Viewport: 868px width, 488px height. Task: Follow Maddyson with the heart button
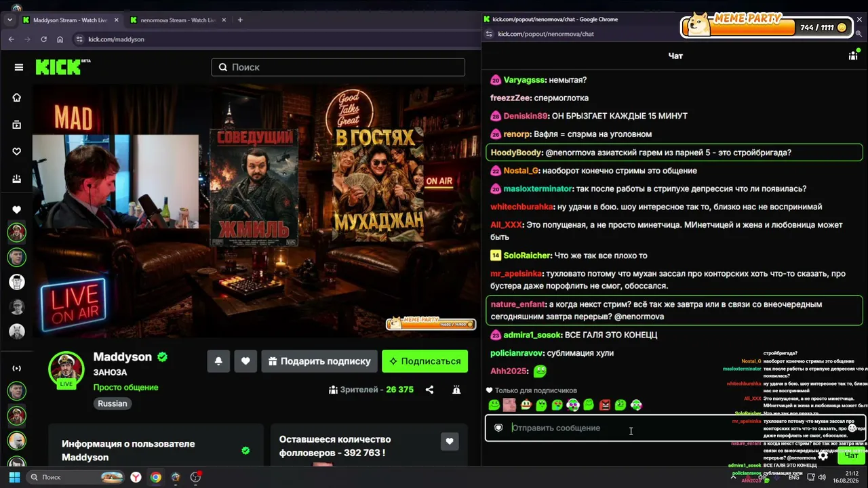245,361
